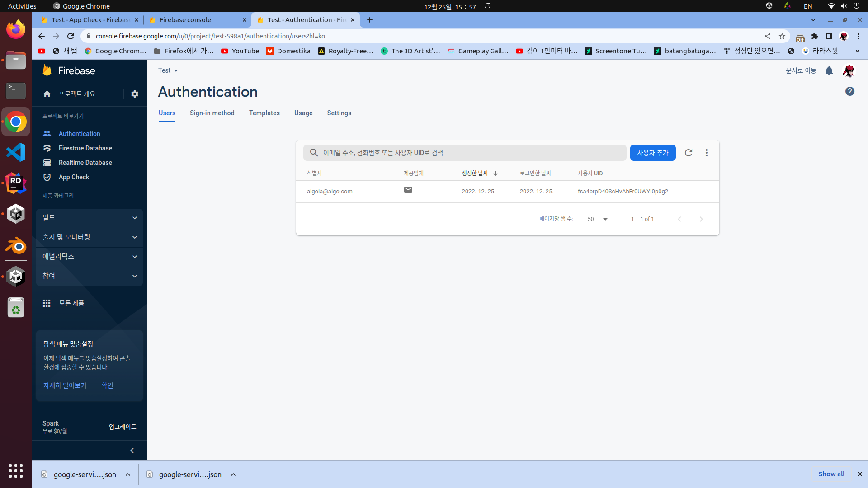Launch Firefox from the dock
868x488 pixels.
pos(16,29)
